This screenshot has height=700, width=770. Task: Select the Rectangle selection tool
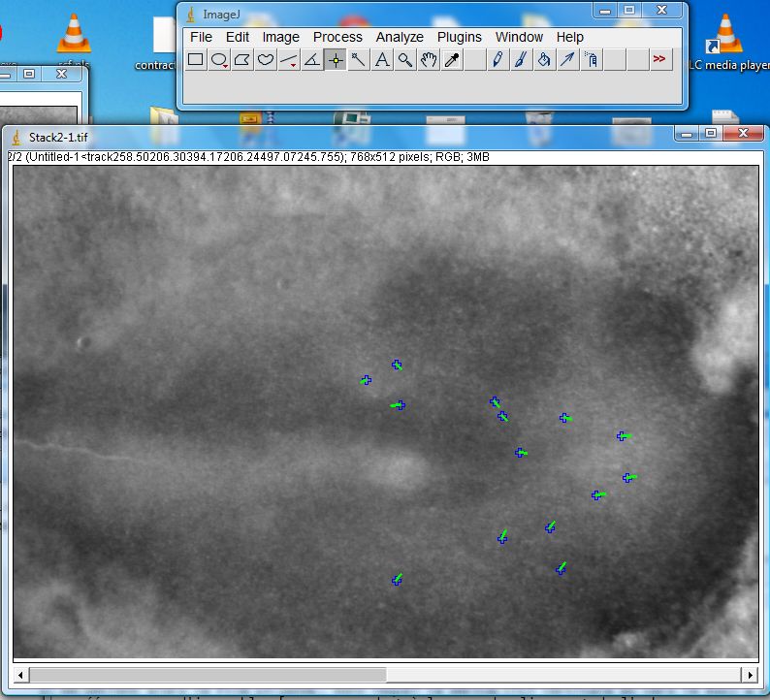[195, 60]
